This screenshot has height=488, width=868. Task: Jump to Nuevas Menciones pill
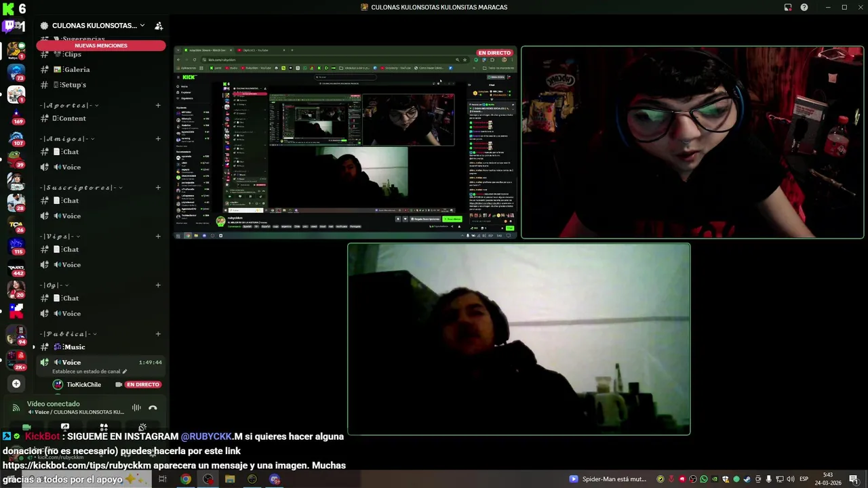101,45
